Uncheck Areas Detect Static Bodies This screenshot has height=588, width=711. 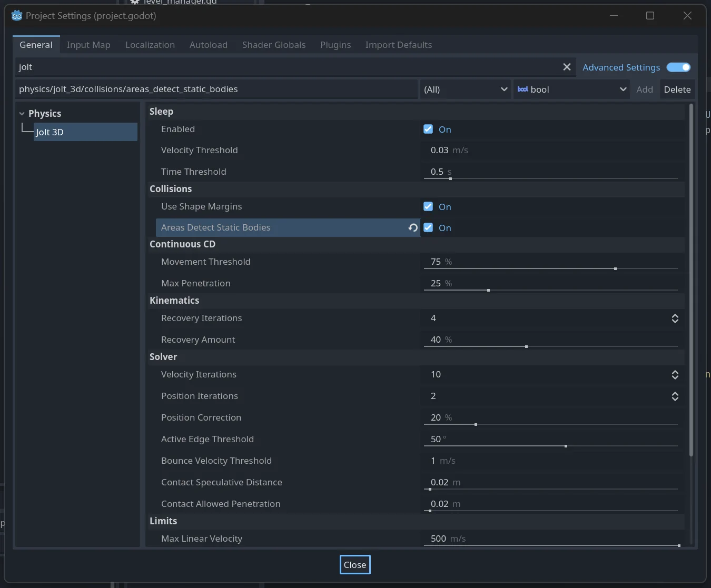tap(428, 227)
